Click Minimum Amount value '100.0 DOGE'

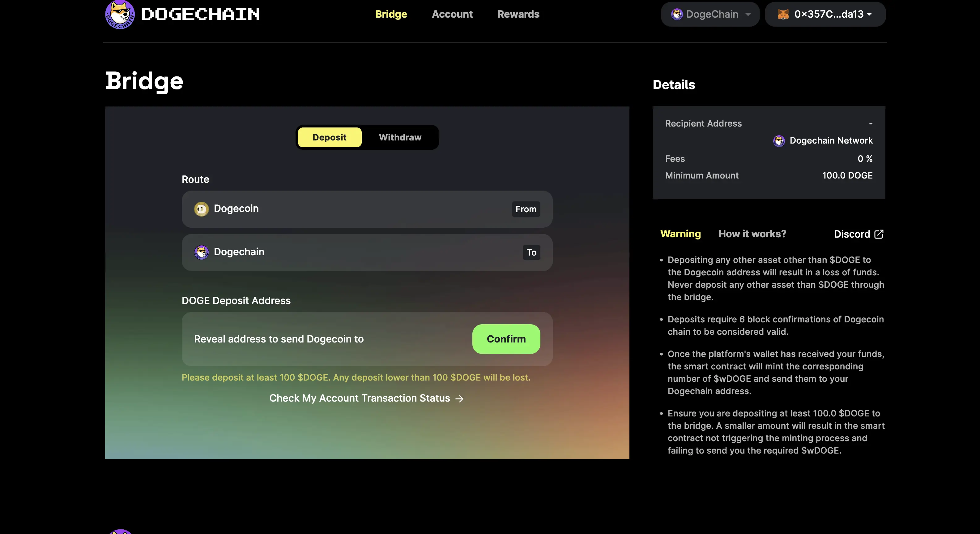pos(847,175)
